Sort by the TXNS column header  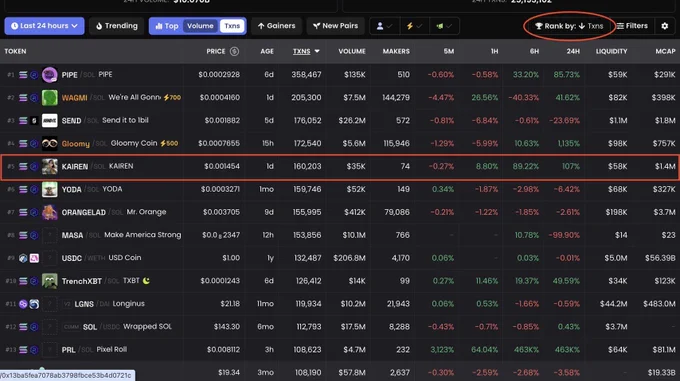coord(306,52)
